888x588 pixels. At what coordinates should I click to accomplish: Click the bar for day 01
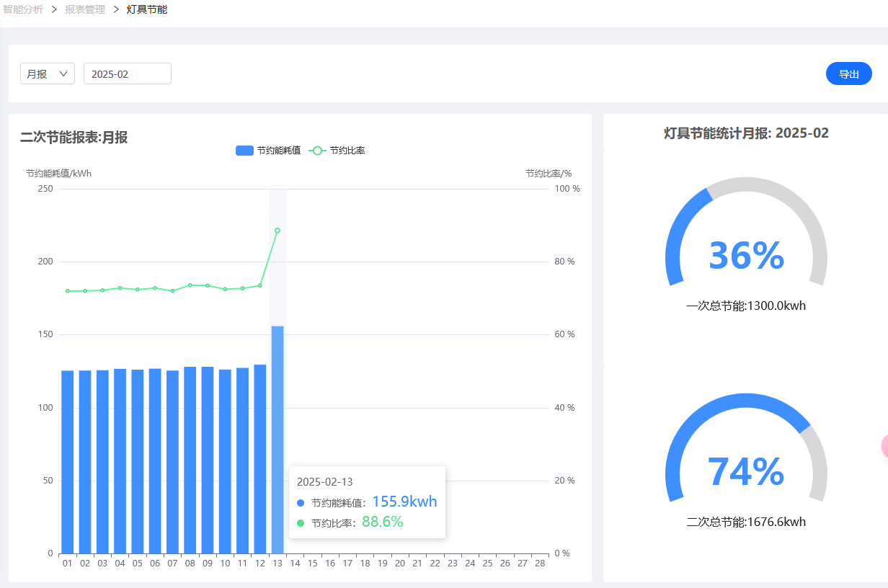(x=68, y=462)
